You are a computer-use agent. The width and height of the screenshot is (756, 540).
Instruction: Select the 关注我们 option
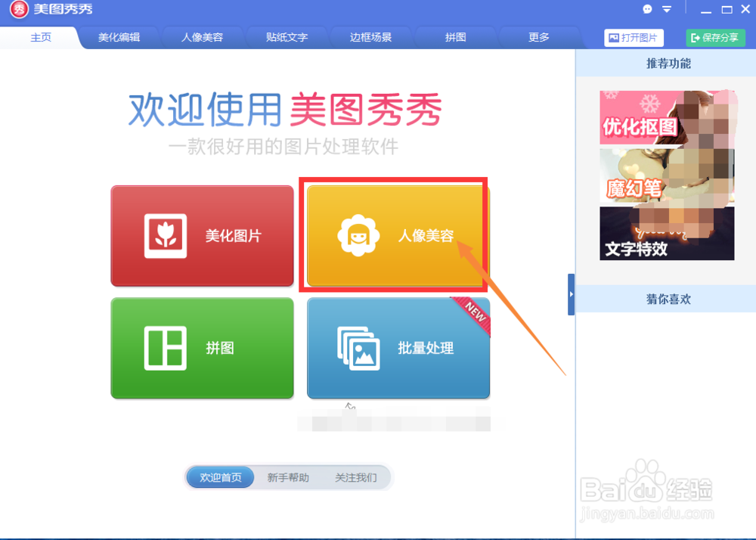coord(356,477)
